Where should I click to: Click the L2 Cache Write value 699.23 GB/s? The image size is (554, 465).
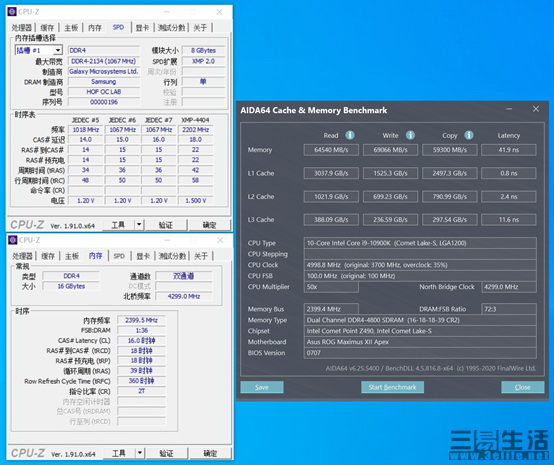(x=390, y=196)
